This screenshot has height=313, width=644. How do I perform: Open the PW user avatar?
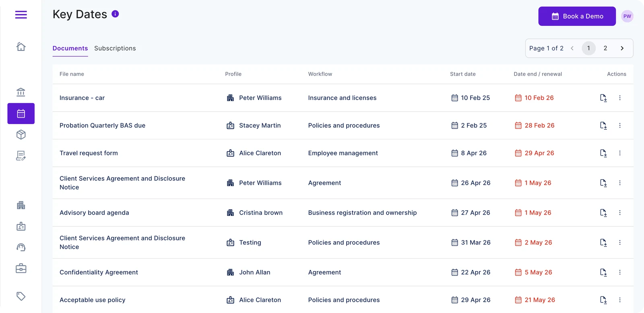[x=627, y=17]
